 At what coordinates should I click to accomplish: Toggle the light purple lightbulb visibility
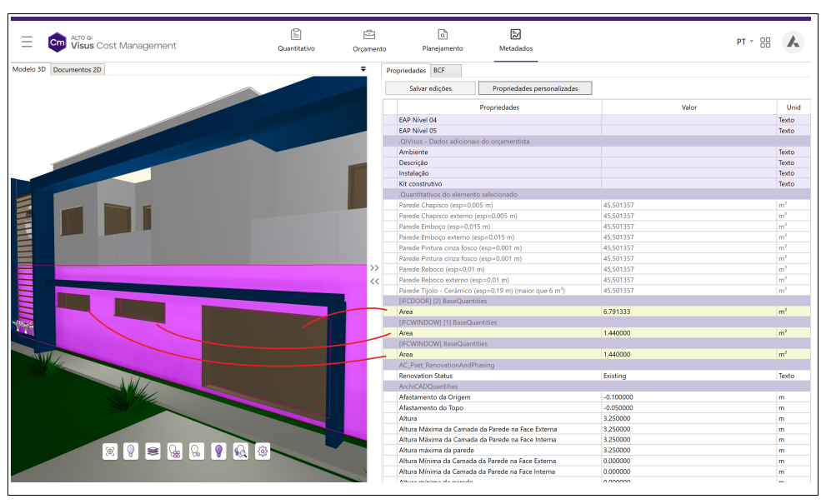click(x=132, y=451)
